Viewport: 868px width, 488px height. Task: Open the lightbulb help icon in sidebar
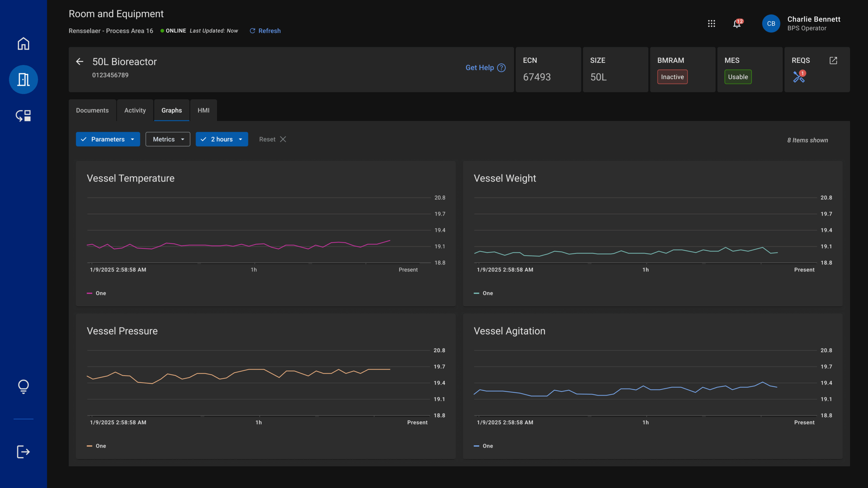[x=23, y=386]
